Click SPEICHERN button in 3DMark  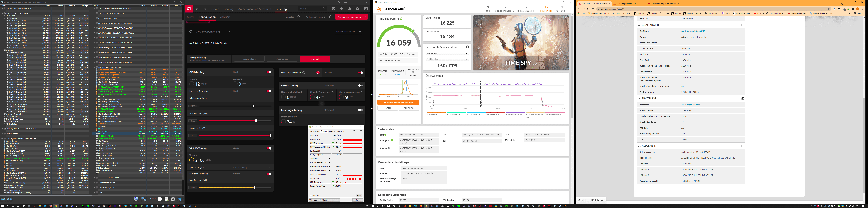coord(409,108)
